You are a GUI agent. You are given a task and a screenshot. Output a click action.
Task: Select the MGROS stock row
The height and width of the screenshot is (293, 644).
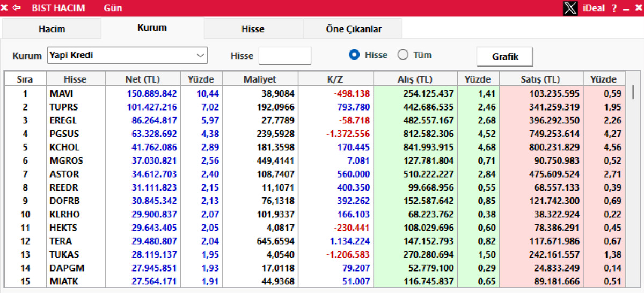click(315, 160)
